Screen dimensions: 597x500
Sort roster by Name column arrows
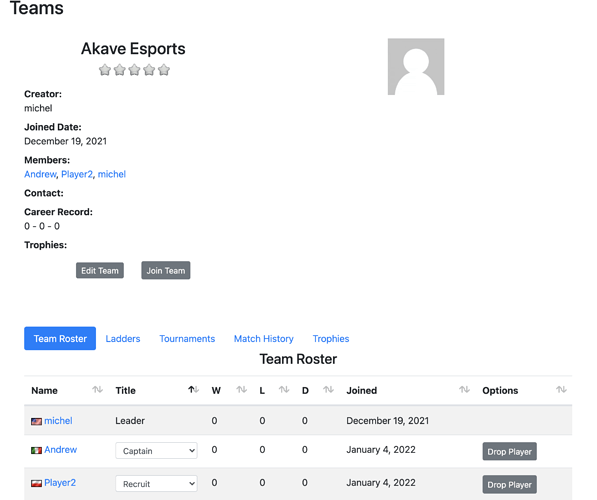[97, 390]
